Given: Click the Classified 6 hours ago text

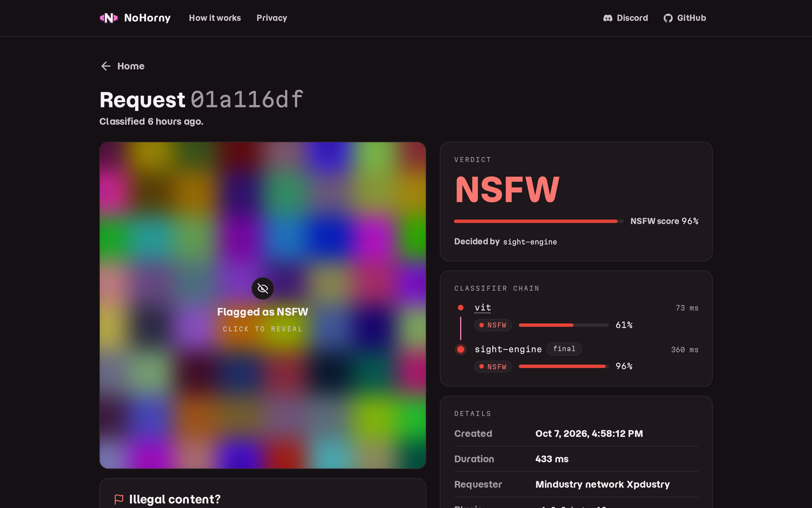Looking at the screenshot, I should [x=151, y=121].
